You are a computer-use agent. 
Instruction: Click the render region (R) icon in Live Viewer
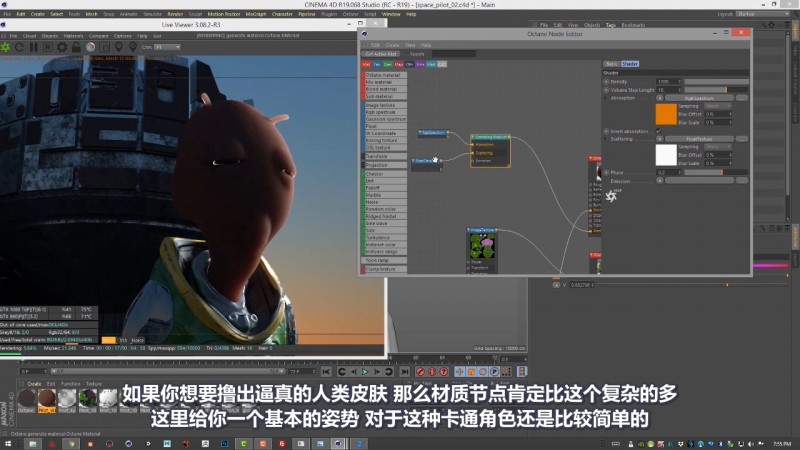tap(48, 47)
